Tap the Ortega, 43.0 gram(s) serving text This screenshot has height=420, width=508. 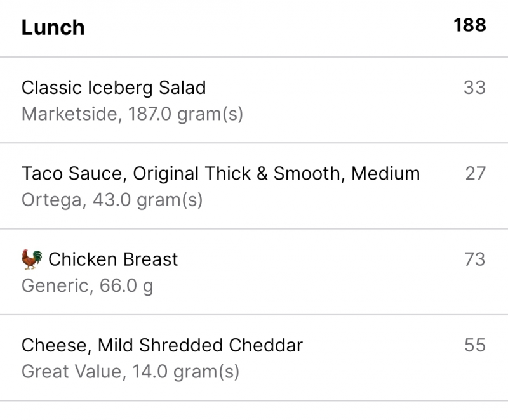click(112, 200)
